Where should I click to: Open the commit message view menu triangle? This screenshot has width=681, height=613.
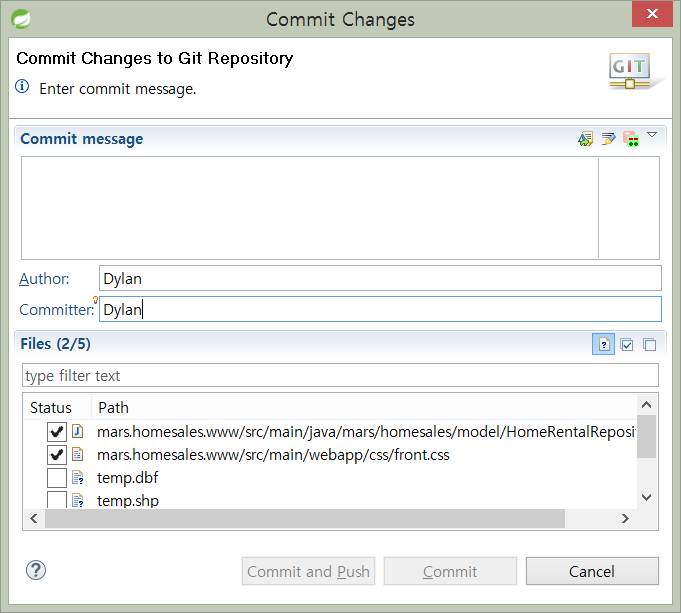pos(651,135)
